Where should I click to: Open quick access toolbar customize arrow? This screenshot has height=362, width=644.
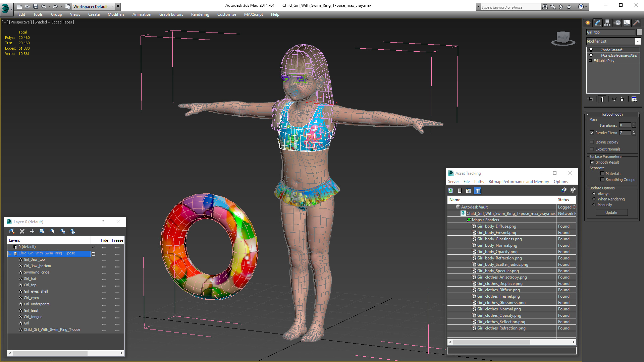[x=118, y=6]
